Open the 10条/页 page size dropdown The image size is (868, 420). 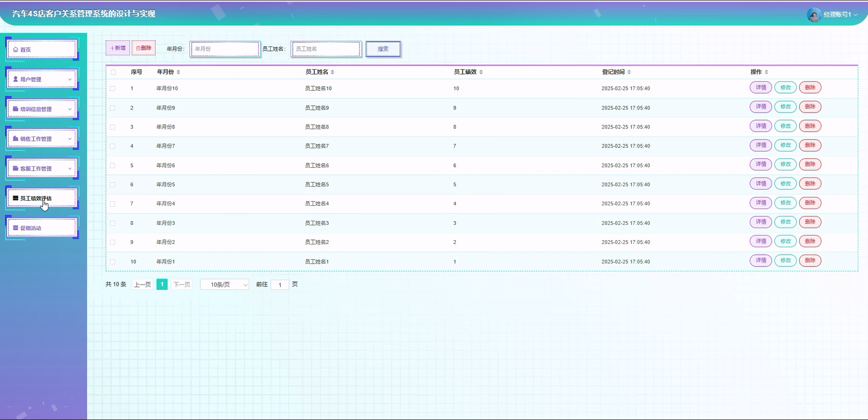click(224, 285)
